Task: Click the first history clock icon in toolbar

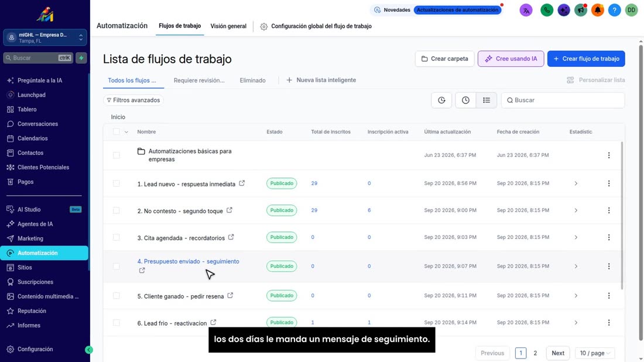Action: coord(441,100)
